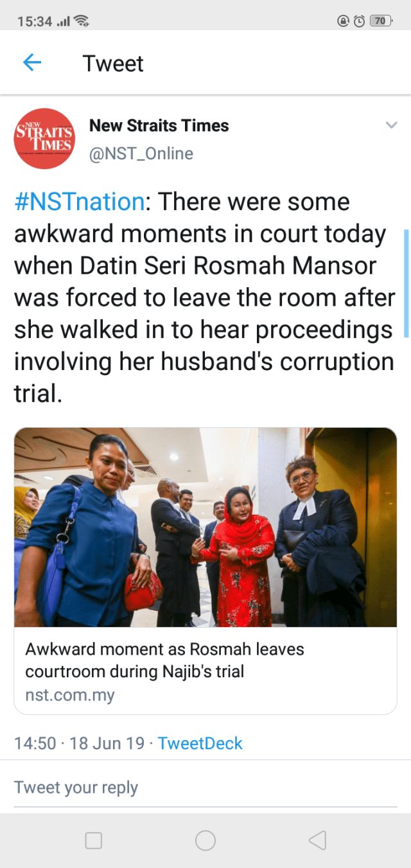411x868 pixels.
Task: Tap the back arrow icon
Action: (x=31, y=62)
